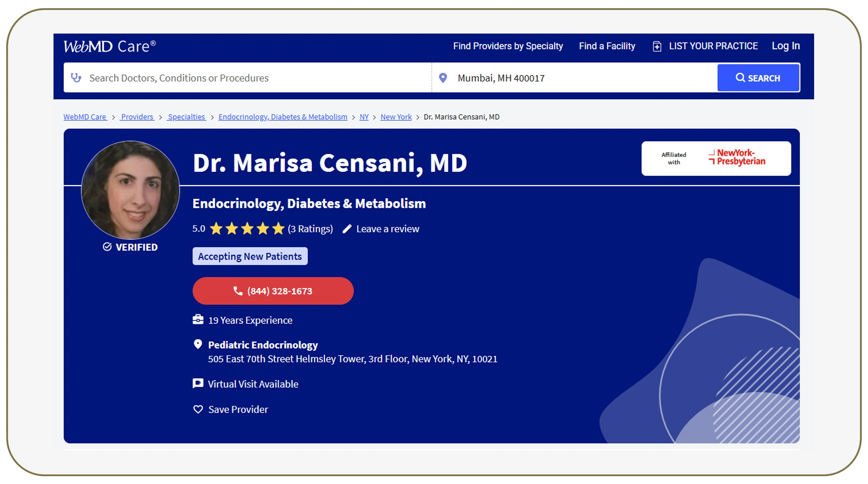This screenshot has height=484, width=868.
Task: Click the WebMD Care logo
Action: point(110,46)
